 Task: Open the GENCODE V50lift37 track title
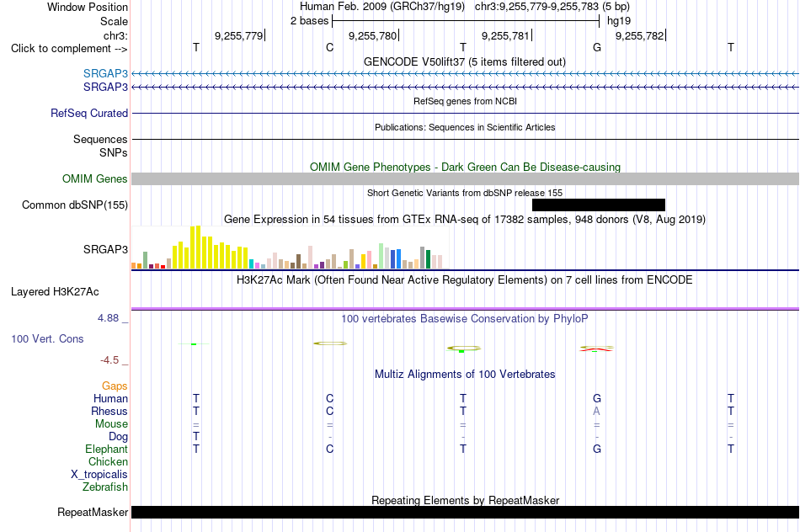[x=465, y=61]
